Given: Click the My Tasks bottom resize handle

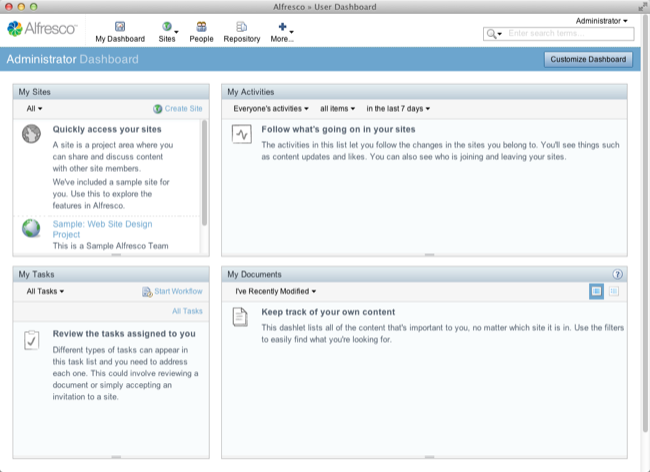Looking at the screenshot, I should click(x=116, y=457).
